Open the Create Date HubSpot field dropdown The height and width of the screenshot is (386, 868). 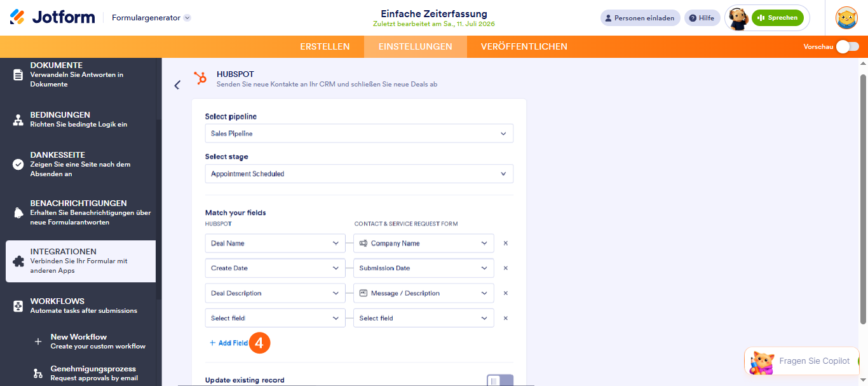coord(275,268)
